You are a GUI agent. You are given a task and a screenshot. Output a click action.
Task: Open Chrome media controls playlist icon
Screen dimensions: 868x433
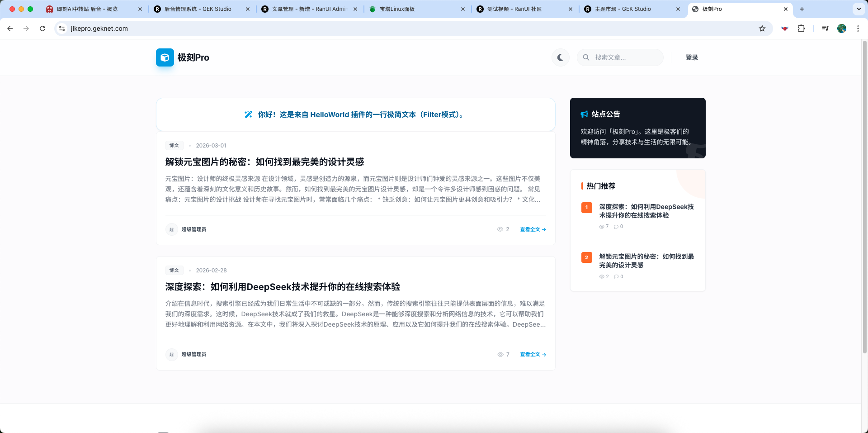point(826,28)
